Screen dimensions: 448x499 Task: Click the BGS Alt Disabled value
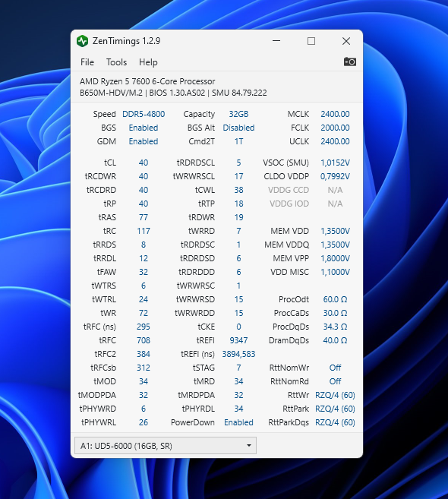click(238, 128)
